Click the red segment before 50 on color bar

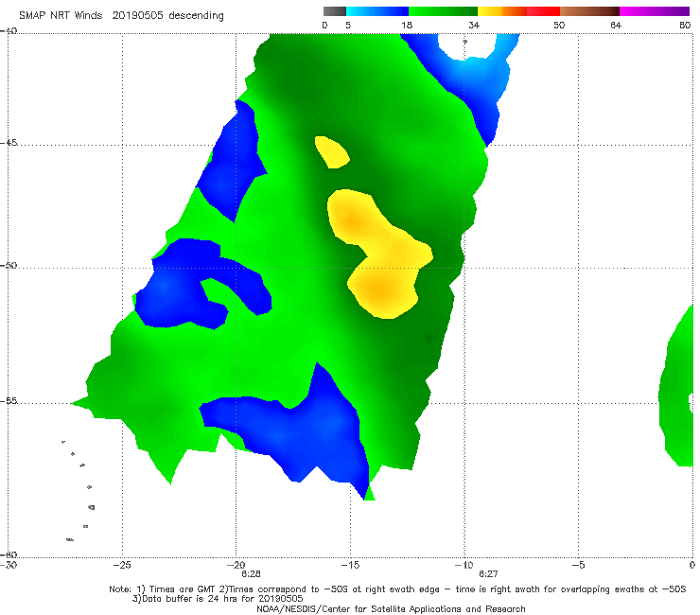543,11
